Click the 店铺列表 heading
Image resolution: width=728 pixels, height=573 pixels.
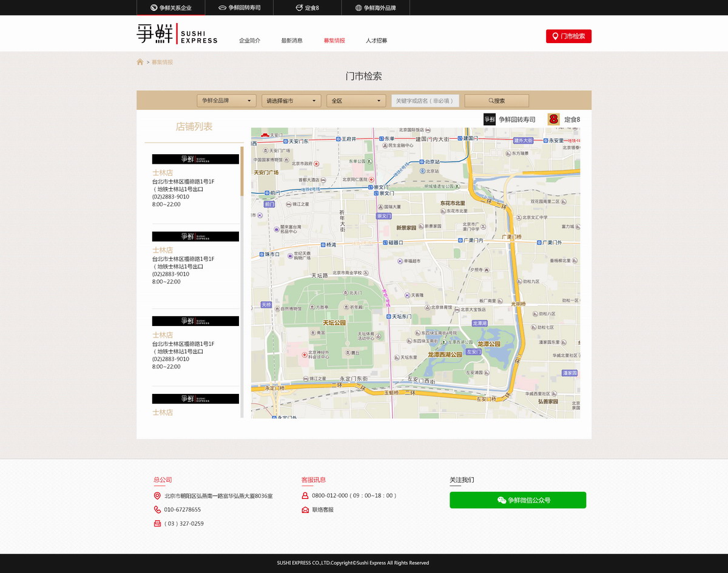pyautogui.click(x=194, y=127)
